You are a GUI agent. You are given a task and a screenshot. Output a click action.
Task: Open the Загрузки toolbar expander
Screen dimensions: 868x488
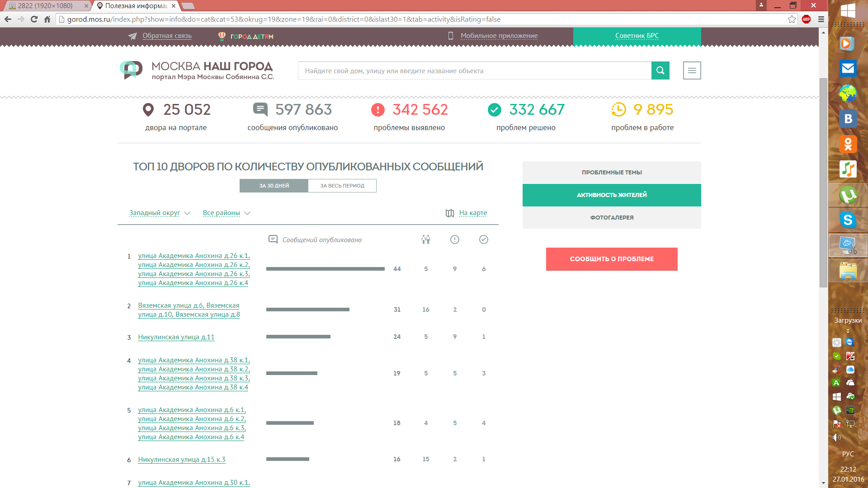[848, 331]
